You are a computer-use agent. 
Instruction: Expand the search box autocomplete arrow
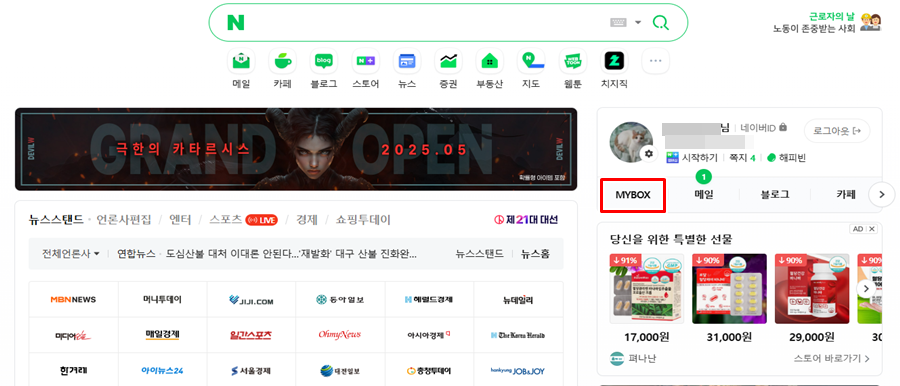tap(638, 23)
